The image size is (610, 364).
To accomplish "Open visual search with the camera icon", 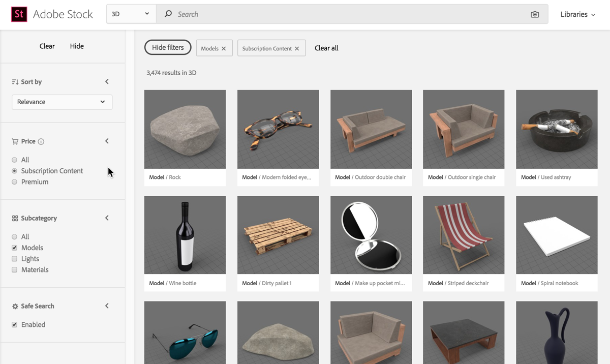I will click(535, 14).
